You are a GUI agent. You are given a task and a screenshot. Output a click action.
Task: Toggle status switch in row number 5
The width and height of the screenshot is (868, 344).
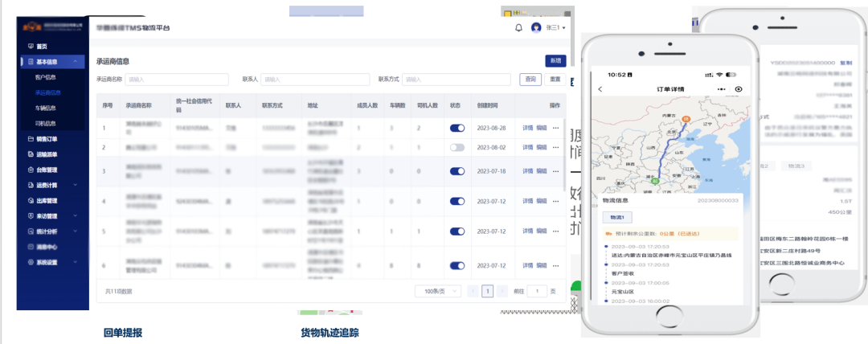457,231
